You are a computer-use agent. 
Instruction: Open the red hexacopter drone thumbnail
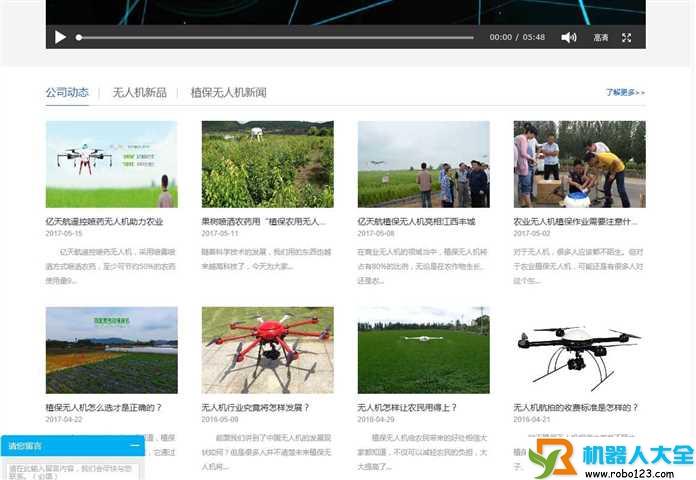point(268,350)
